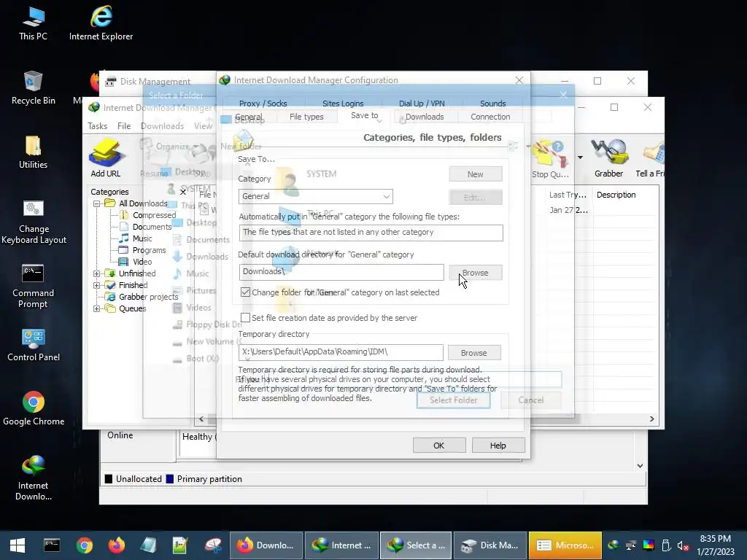747x560 pixels.
Task: Open Change Keyboard Layout shortcut
Action: click(34, 222)
